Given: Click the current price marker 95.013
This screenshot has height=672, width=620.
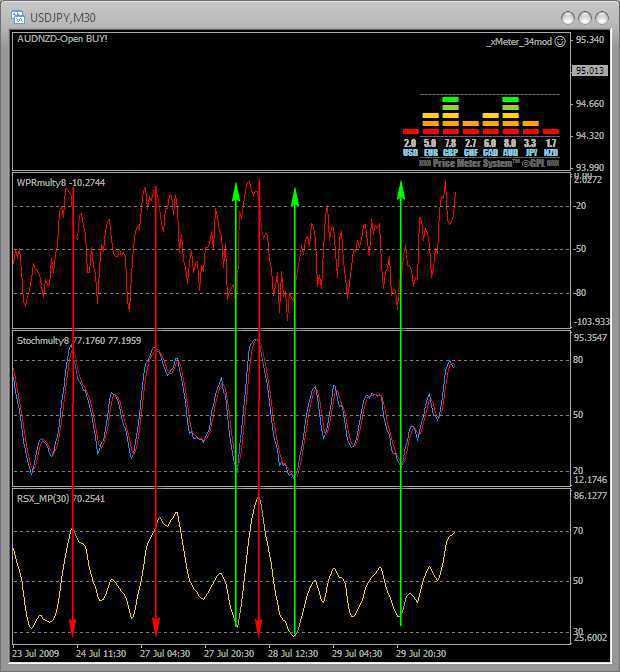Looking at the screenshot, I should pyautogui.click(x=588, y=71).
